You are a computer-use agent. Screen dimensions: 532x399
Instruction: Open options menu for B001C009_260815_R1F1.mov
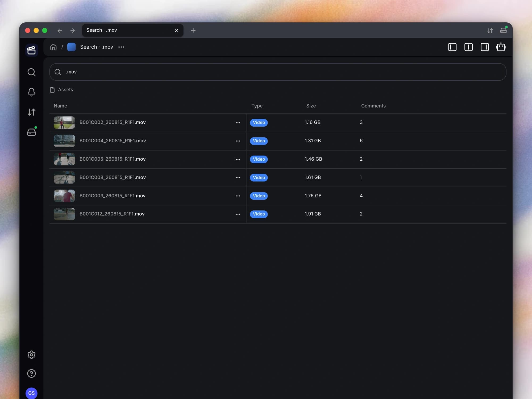click(238, 196)
